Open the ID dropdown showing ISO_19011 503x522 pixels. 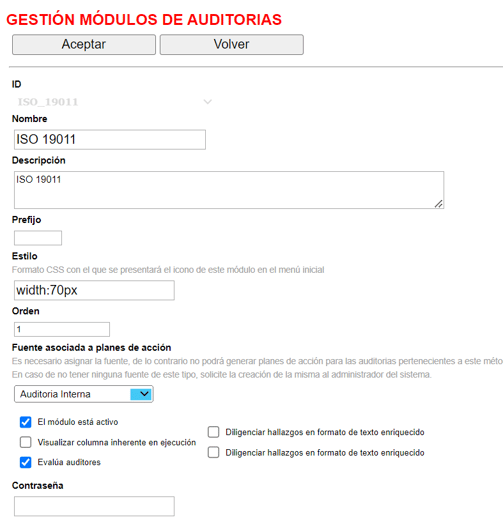click(114, 102)
